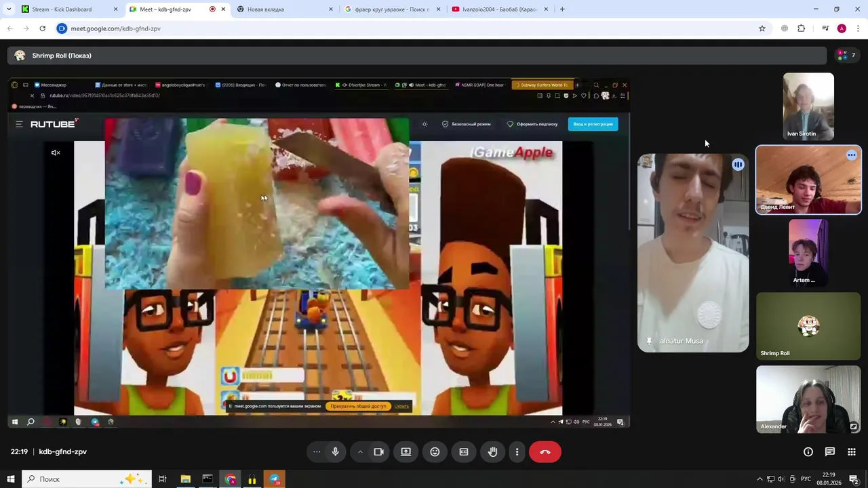Leave the call with red hang-up button
The image size is (868, 488).
point(545,452)
